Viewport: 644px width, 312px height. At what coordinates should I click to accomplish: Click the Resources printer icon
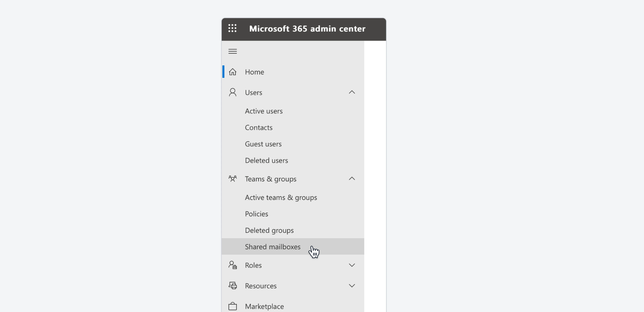232,285
